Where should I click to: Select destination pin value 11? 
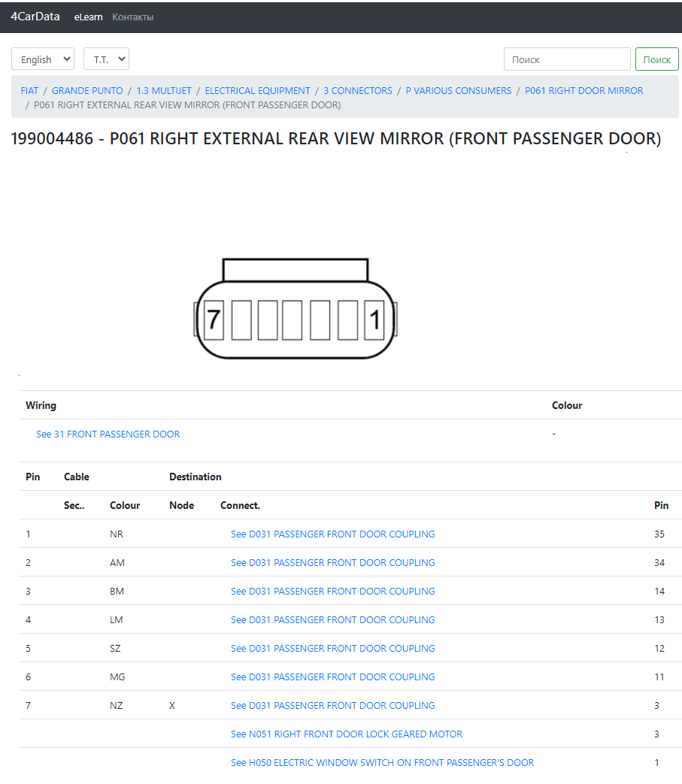point(659,677)
